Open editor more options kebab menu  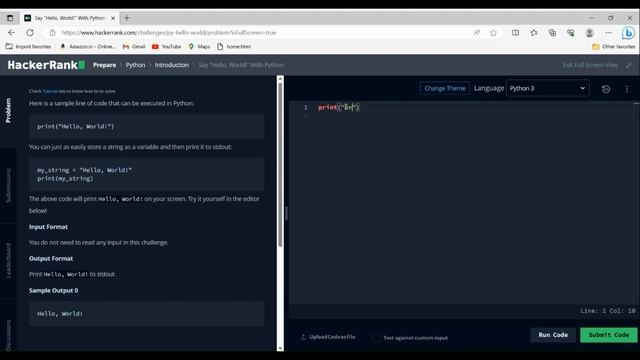pyautogui.click(x=627, y=89)
